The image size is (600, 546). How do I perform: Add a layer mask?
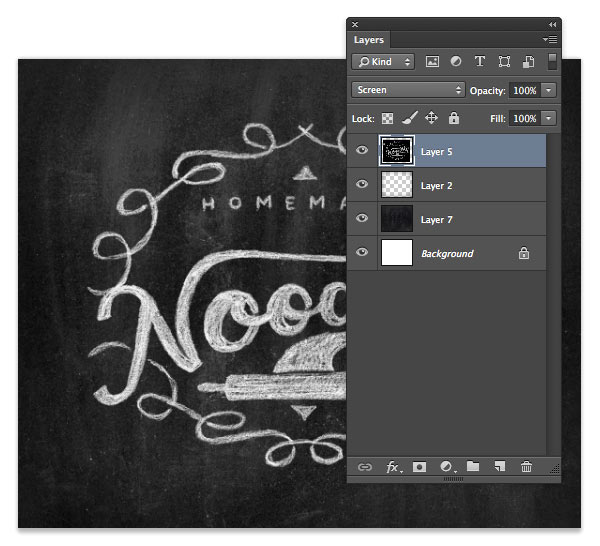(420, 466)
